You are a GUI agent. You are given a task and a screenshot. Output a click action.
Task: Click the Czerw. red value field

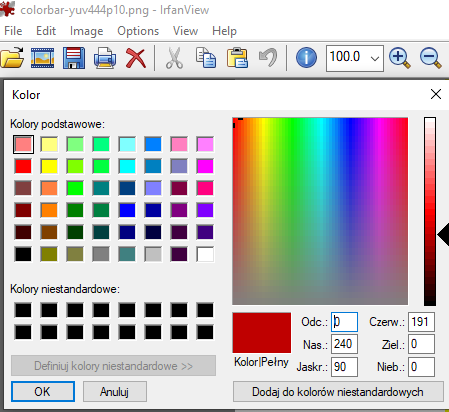pyautogui.click(x=421, y=322)
